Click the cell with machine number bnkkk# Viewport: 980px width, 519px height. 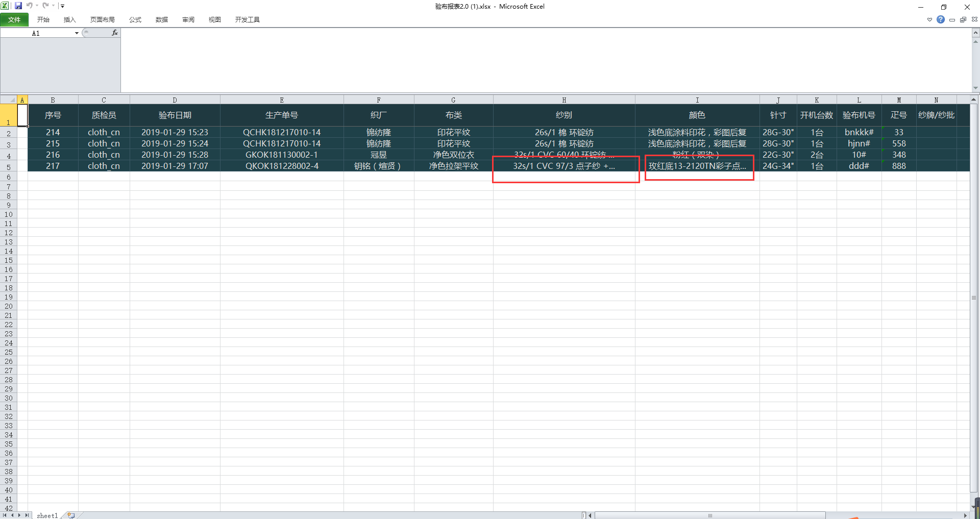point(859,132)
